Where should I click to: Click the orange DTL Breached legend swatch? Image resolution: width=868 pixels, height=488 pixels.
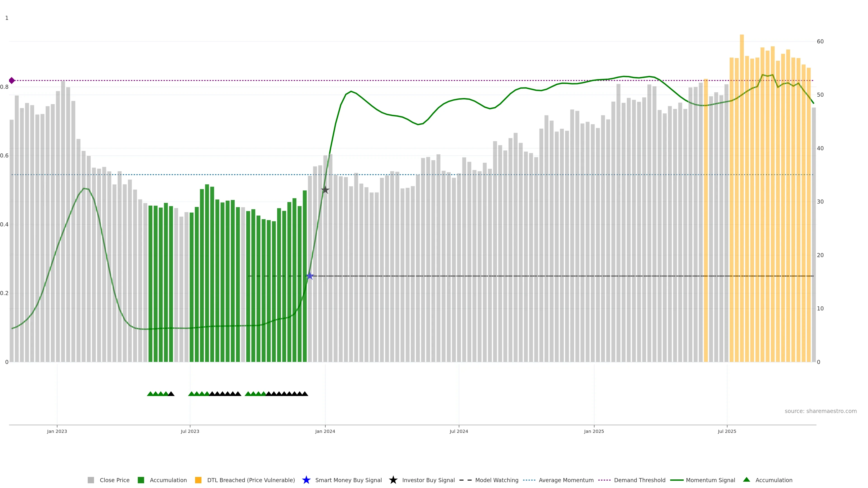click(x=198, y=480)
